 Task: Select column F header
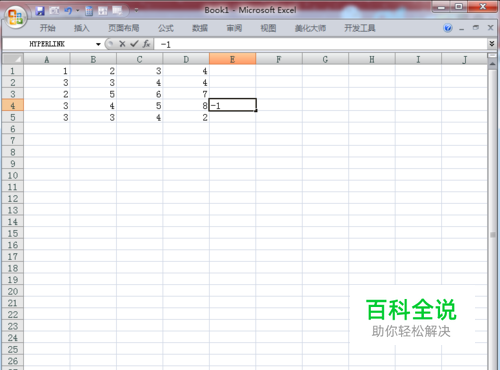coord(279,59)
